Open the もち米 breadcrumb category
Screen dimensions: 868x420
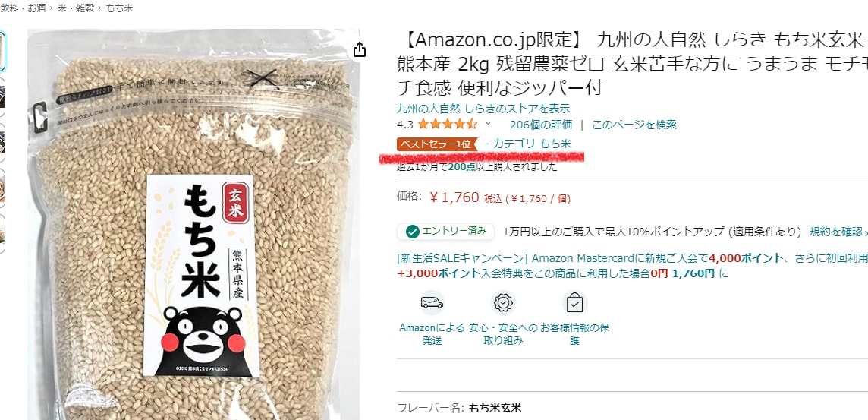[x=119, y=8]
